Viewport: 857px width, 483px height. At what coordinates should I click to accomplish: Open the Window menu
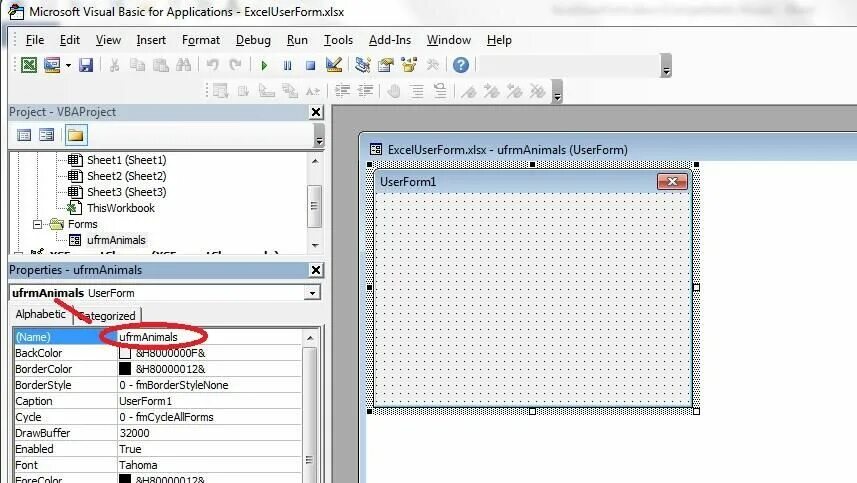449,40
